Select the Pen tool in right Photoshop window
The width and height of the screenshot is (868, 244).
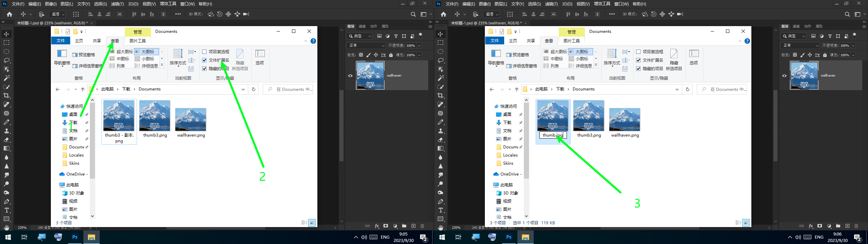coord(440,201)
